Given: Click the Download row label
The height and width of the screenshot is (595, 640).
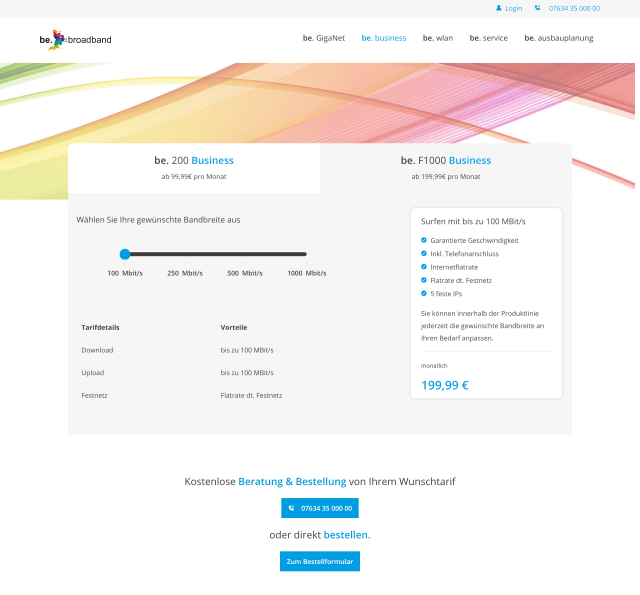Looking at the screenshot, I should tap(97, 350).
